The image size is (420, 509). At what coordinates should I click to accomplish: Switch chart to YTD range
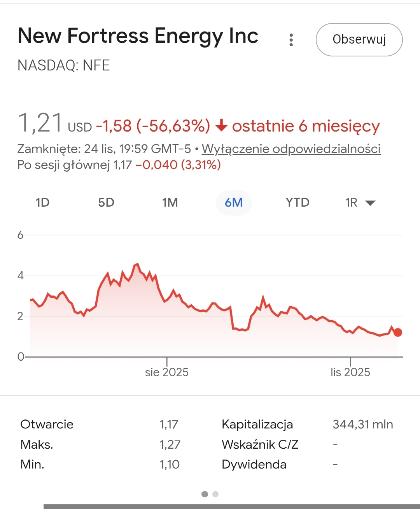point(297,202)
